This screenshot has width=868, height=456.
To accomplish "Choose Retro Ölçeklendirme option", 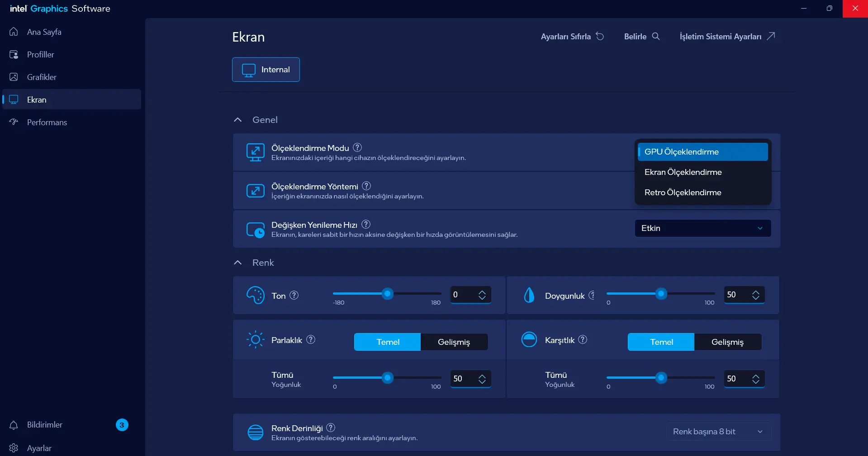I will point(703,193).
